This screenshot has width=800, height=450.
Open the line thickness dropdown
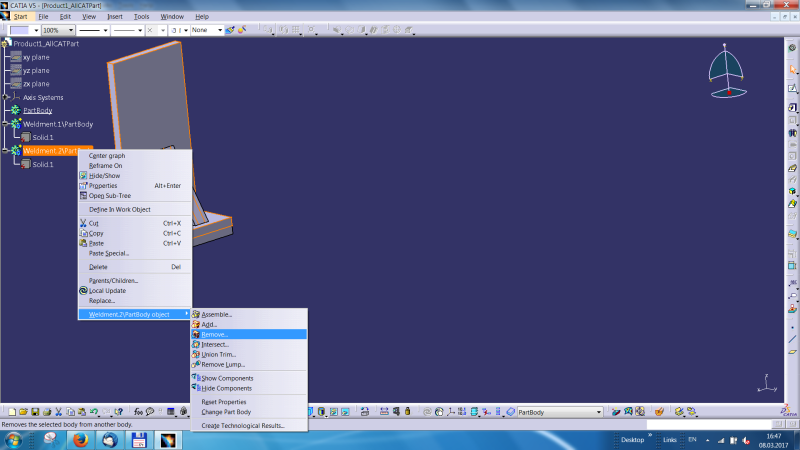(x=93, y=30)
